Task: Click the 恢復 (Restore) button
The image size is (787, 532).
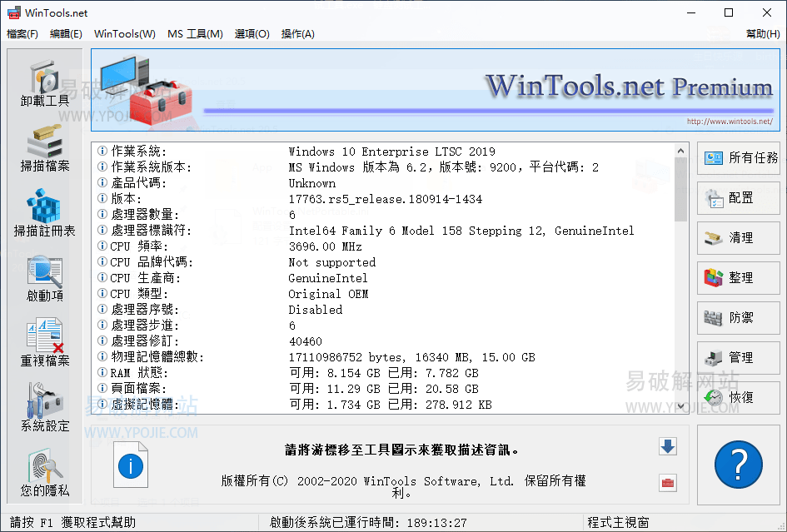Action: point(738,398)
